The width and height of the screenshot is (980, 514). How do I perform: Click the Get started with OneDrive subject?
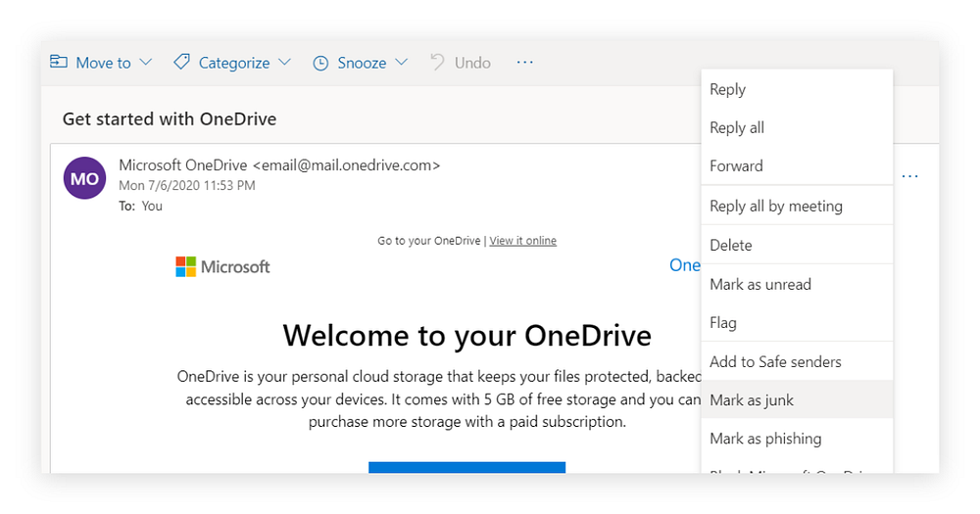tap(170, 118)
